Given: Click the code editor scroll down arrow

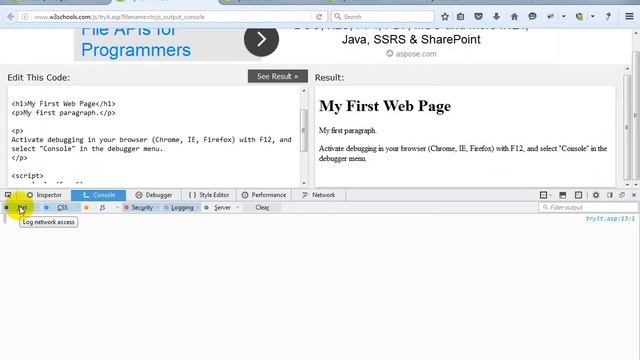Looking at the screenshot, I should pos(304,183).
